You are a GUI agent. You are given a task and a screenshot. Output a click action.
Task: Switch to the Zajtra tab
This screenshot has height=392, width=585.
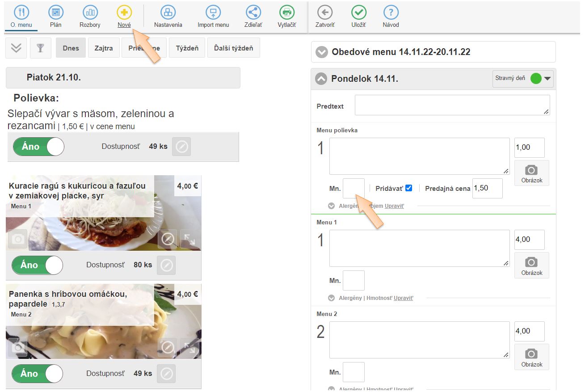(104, 48)
